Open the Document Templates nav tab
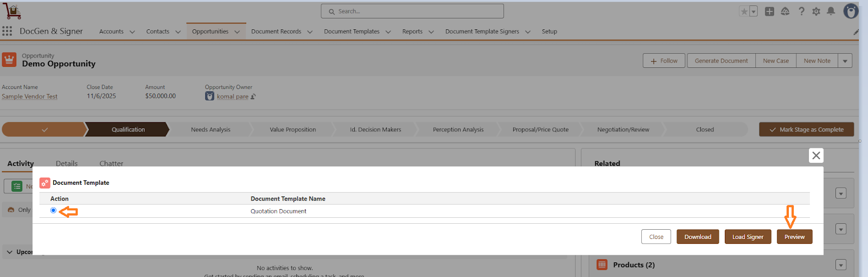Image resolution: width=868 pixels, height=277 pixels. pyautogui.click(x=352, y=32)
